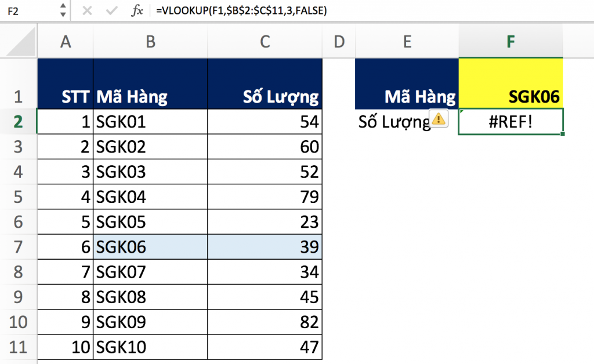Click the confirm checkmark in formula bar
This screenshot has width=594, height=364.
[112, 10]
